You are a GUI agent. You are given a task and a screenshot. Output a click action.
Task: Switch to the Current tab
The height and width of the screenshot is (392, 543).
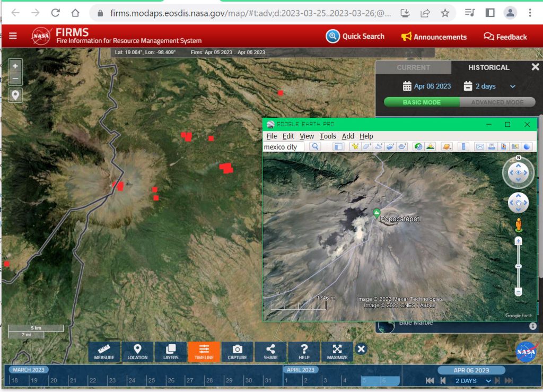[413, 67]
